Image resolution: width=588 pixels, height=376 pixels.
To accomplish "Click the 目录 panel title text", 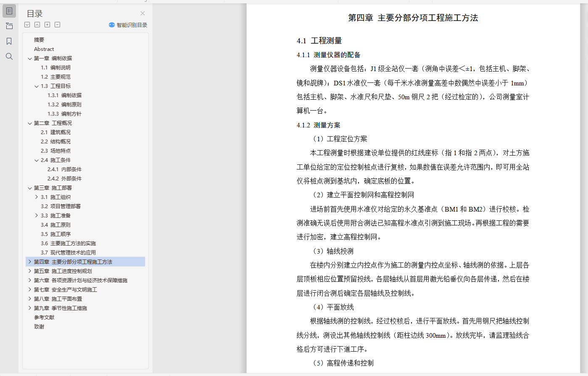I will tap(35, 14).
